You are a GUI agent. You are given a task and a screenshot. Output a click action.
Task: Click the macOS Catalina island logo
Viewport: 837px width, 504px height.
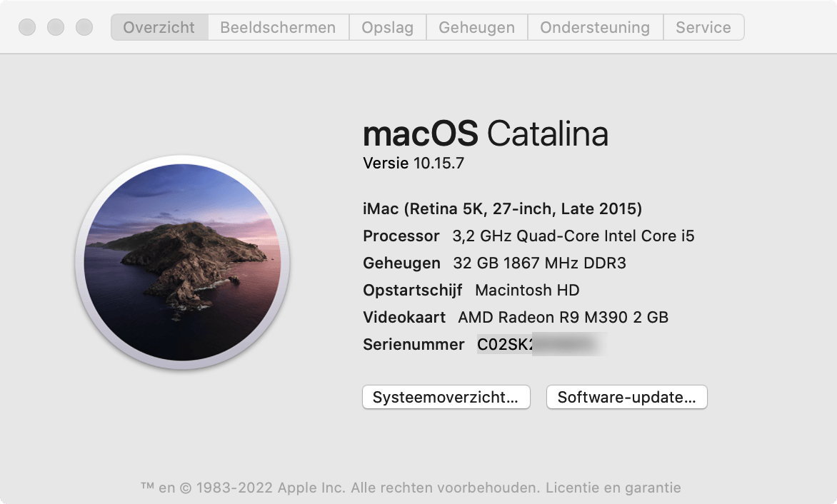coord(182,262)
